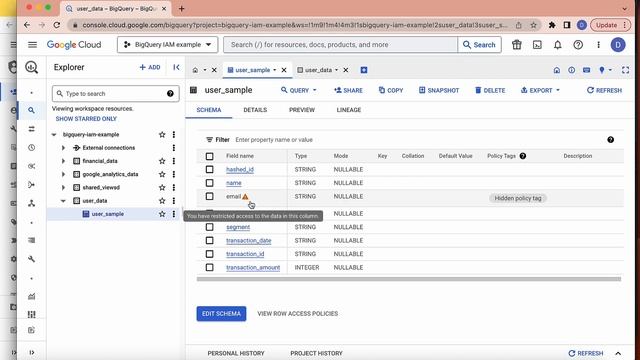
Task: Open more actions for user_sample table
Action: [174, 214]
